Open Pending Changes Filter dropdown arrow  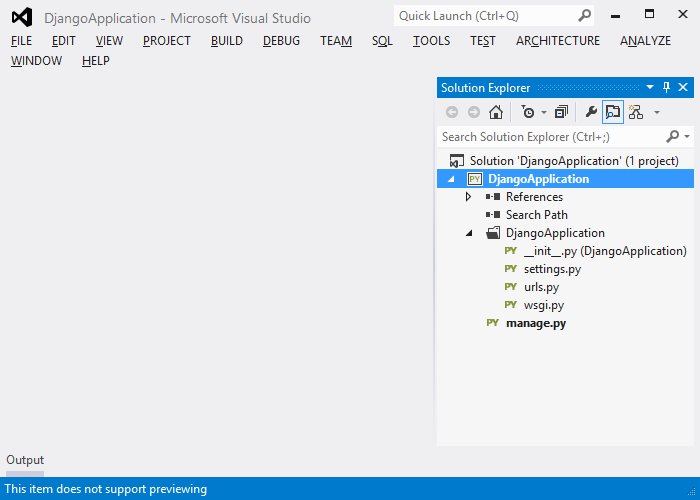click(x=544, y=112)
